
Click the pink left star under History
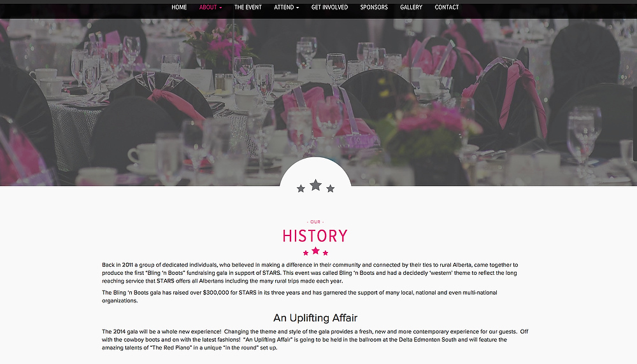(306, 253)
